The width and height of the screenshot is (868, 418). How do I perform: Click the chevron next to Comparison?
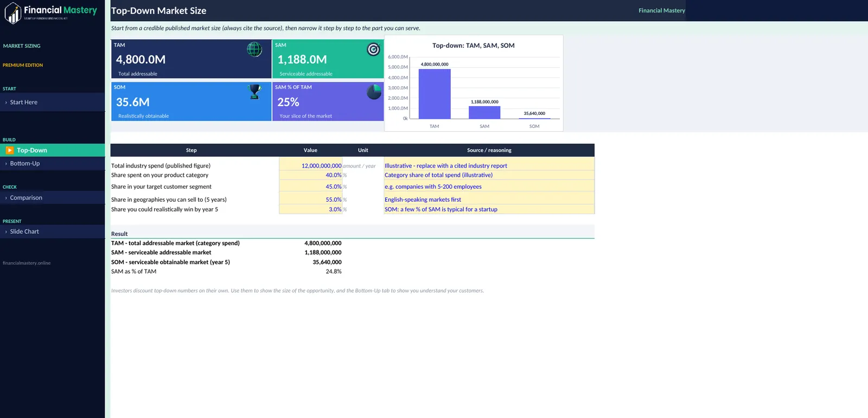click(6, 198)
